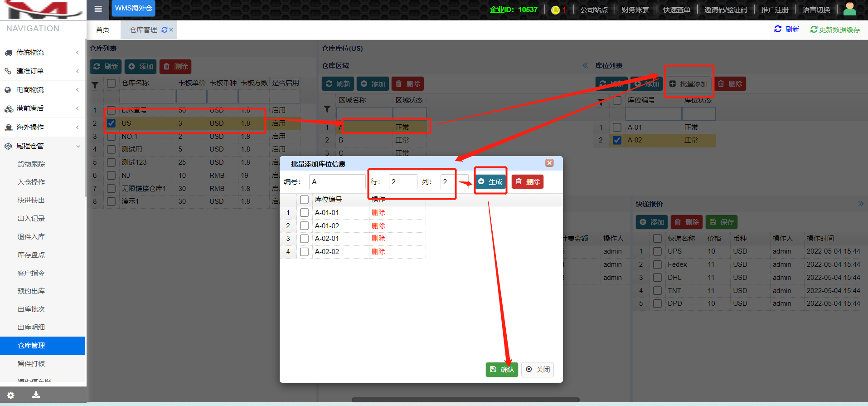Click 批量添加 button in 库位列表 toolbar
Image resolution: width=868 pixels, height=406 pixels.
click(689, 84)
